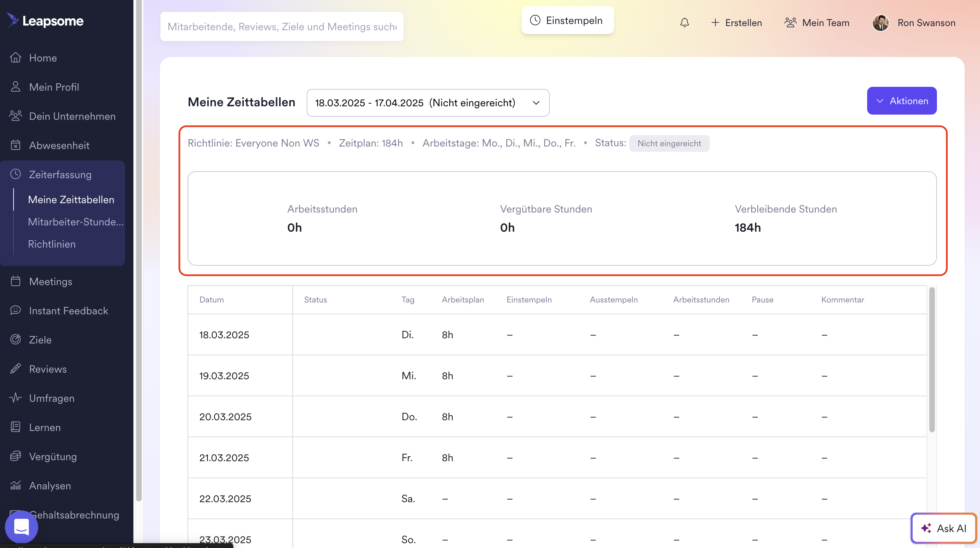The width and height of the screenshot is (980, 548).
Task: Click the sidebar vertical scrollbar
Action: point(139,251)
